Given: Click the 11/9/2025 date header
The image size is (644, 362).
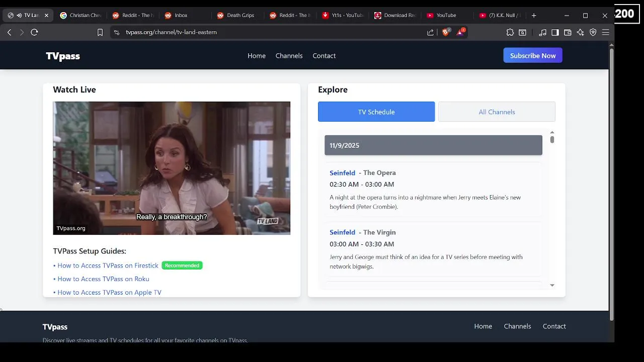Looking at the screenshot, I should pos(433,145).
